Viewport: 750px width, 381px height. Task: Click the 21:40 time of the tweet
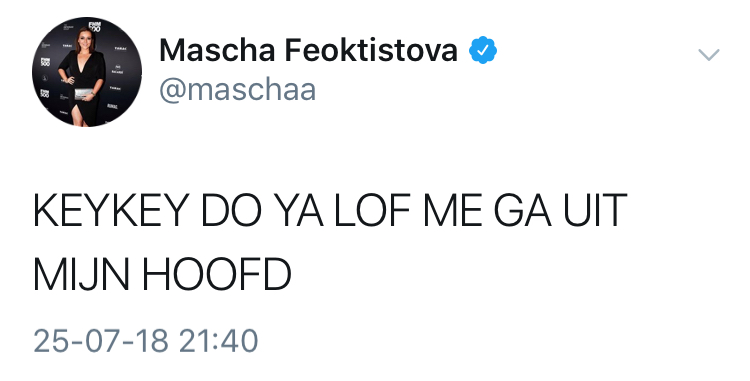coord(219,341)
